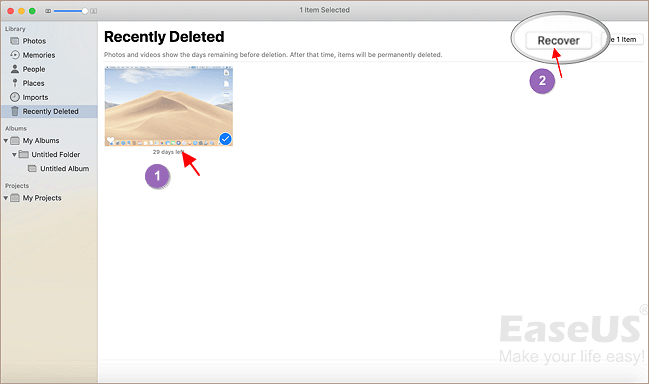
Task: Minimize the window using yellow button
Action: pos(22,11)
